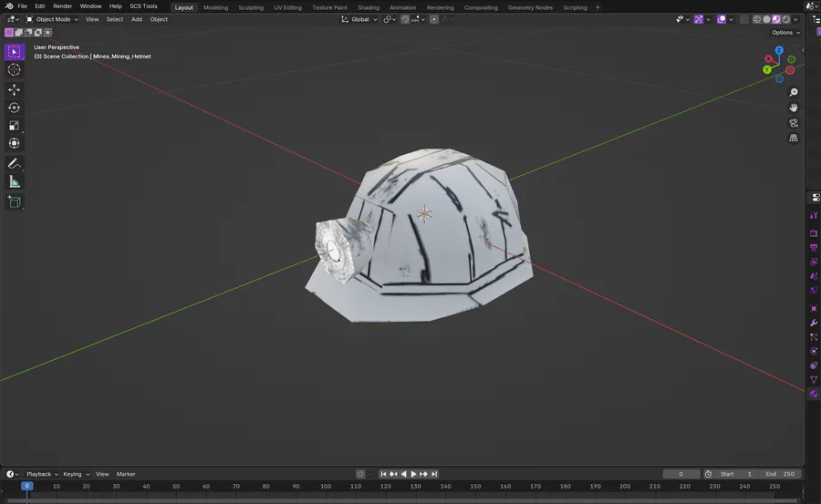Open the Object Data properties tab
Viewport: 821px width, 504px height.
[x=814, y=379]
